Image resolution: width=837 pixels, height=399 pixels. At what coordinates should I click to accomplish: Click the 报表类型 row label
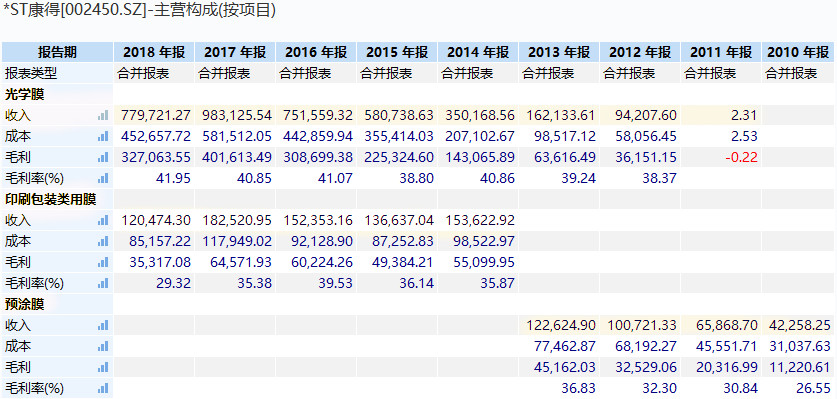point(31,73)
